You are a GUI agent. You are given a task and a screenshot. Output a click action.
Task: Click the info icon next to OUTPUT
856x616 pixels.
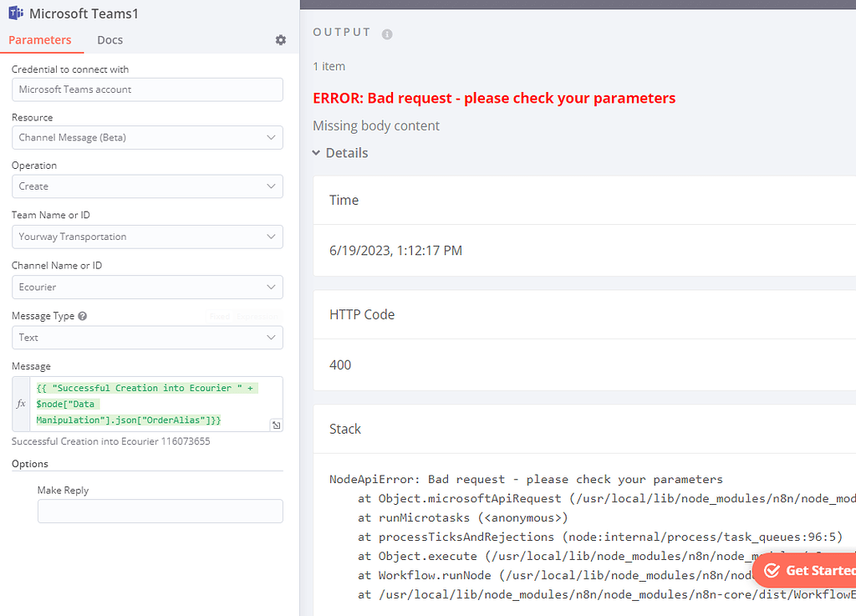(385, 33)
